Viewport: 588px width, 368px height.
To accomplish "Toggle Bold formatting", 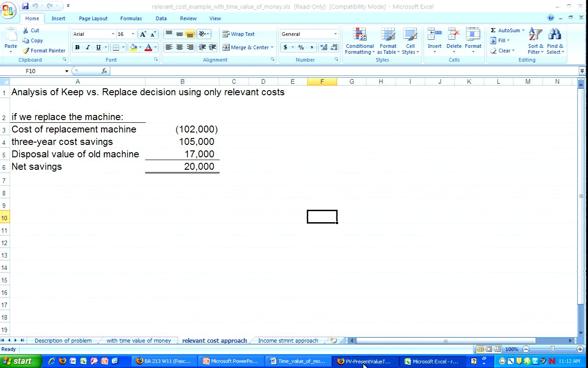I will click(77, 47).
